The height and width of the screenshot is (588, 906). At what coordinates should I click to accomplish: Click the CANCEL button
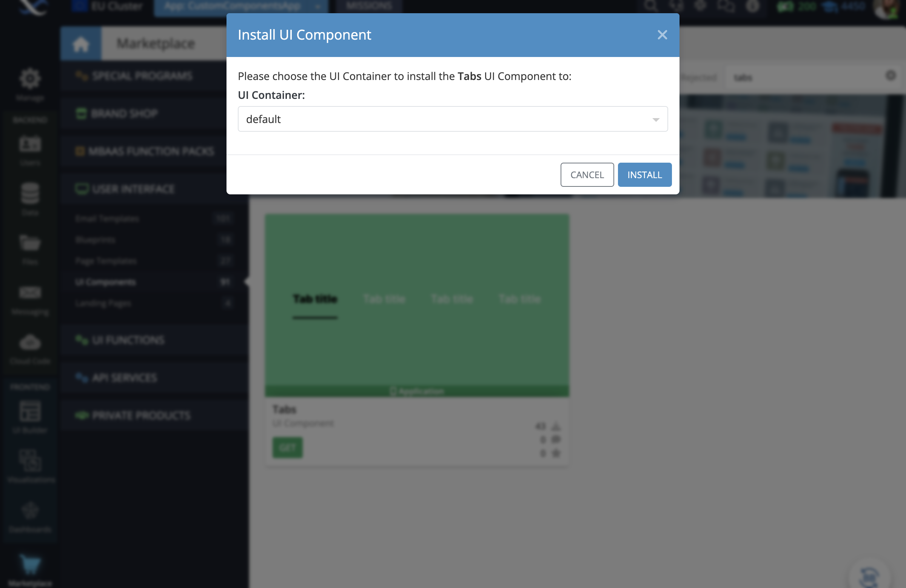pos(587,175)
